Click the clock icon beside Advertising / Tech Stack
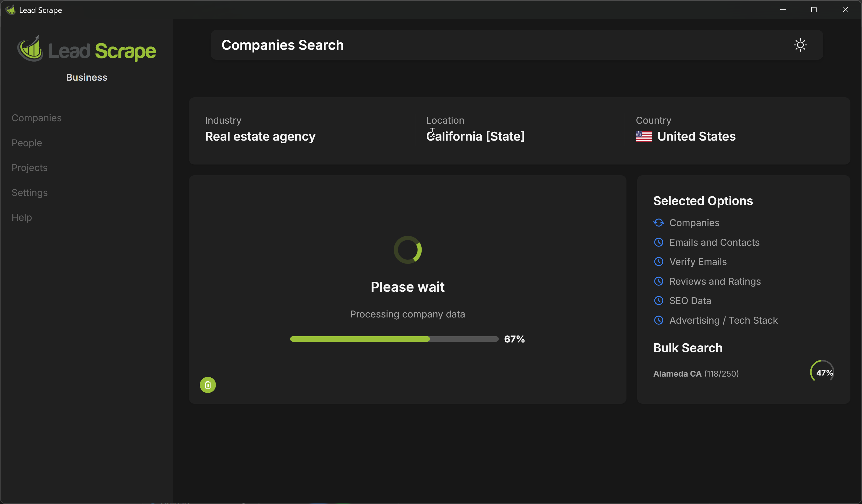Image resolution: width=862 pixels, height=504 pixels. click(x=658, y=320)
